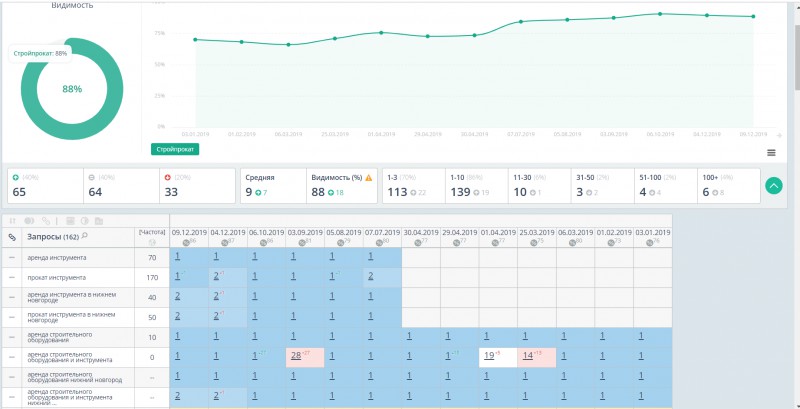Select the 1-10 positions range card

[x=477, y=186]
